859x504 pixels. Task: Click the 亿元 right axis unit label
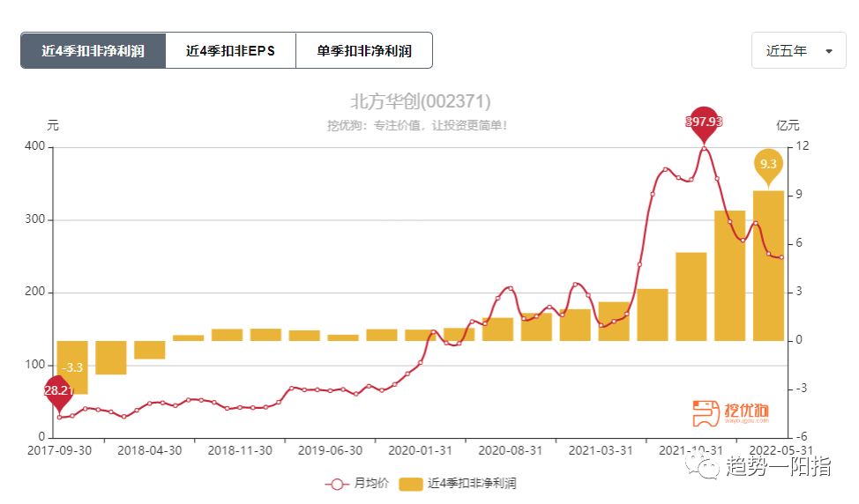pyautogui.click(x=788, y=125)
